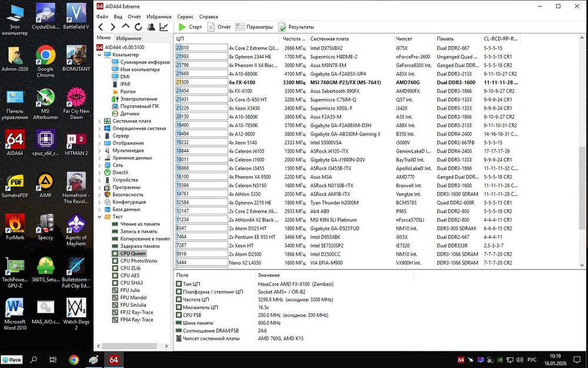Start the benchmark with the green Старт arrow

pyautogui.click(x=182, y=26)
